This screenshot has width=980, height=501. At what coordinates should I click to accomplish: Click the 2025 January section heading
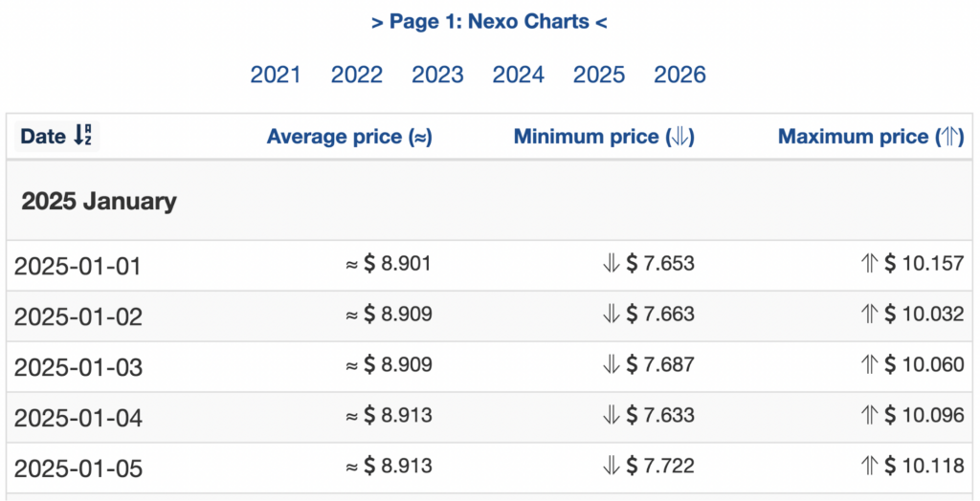tap(99, 201)
